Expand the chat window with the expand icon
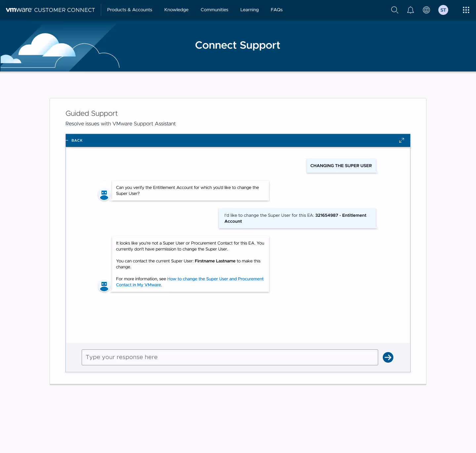This screenshot has height=453, width=476. (402, 140)
